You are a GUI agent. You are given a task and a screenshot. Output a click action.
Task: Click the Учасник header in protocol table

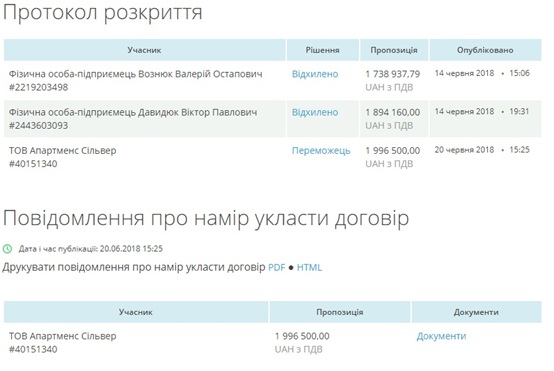click(x=144, y=50)
